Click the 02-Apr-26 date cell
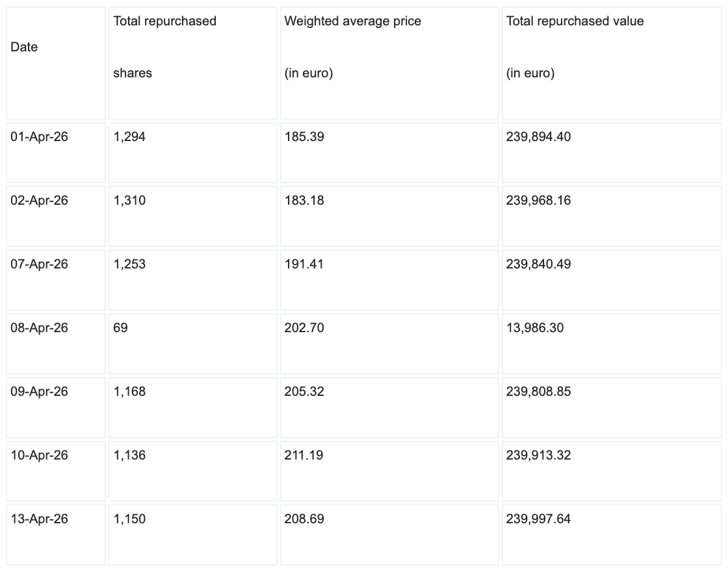The image size is (728, 572). pos(56,216)
